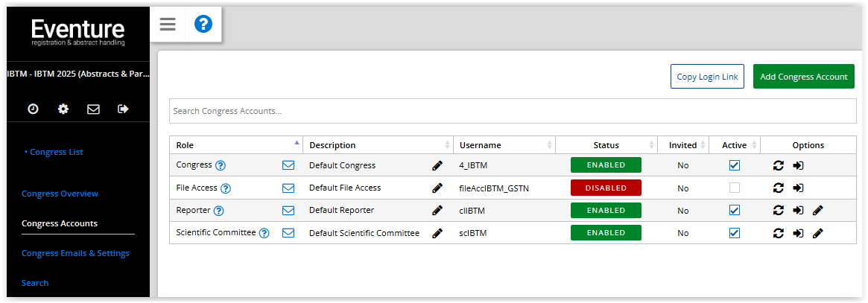Sort by Status column header

pos(606,145)
